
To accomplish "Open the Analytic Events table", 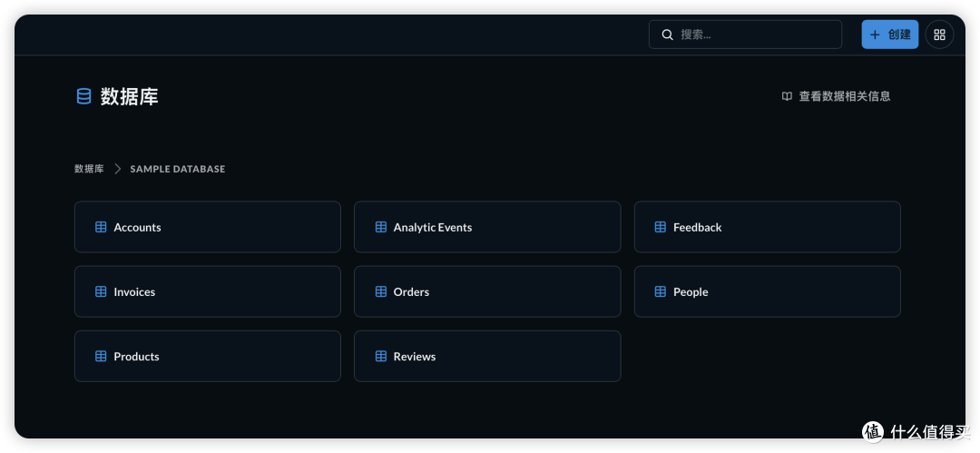I will pos(487,227).
